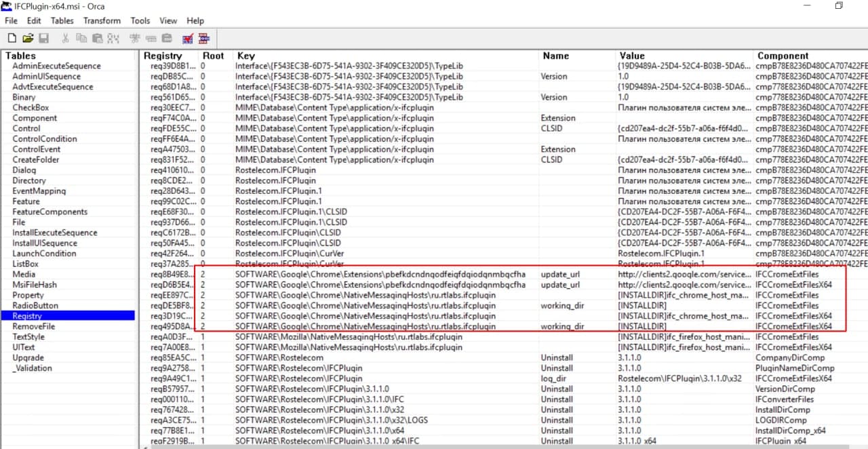
Task: Select the Feature table
Action: [26, 201]
